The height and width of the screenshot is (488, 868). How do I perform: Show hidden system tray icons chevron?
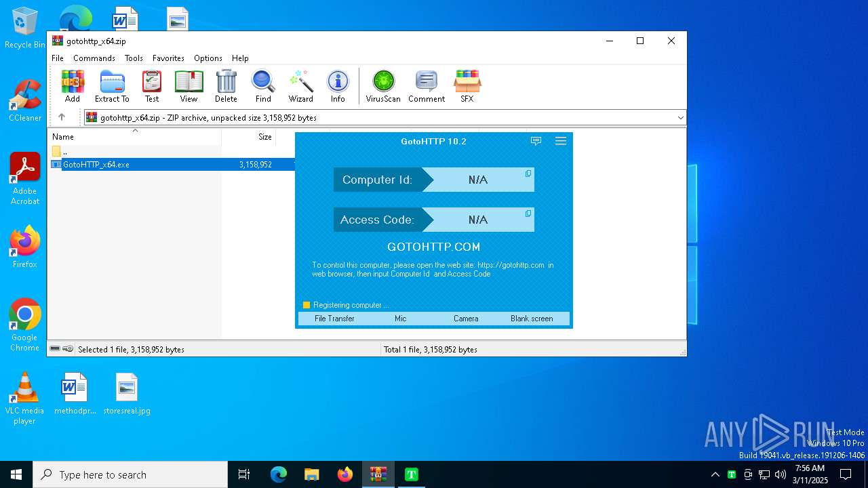[715, 474]
